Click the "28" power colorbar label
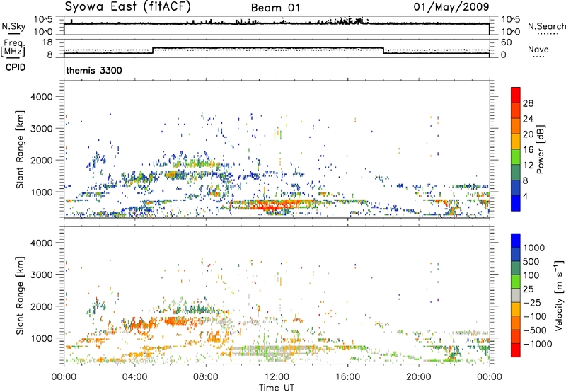Image resolution: width=566 pixels, height=392 pixels. click(x=528, y=103)
